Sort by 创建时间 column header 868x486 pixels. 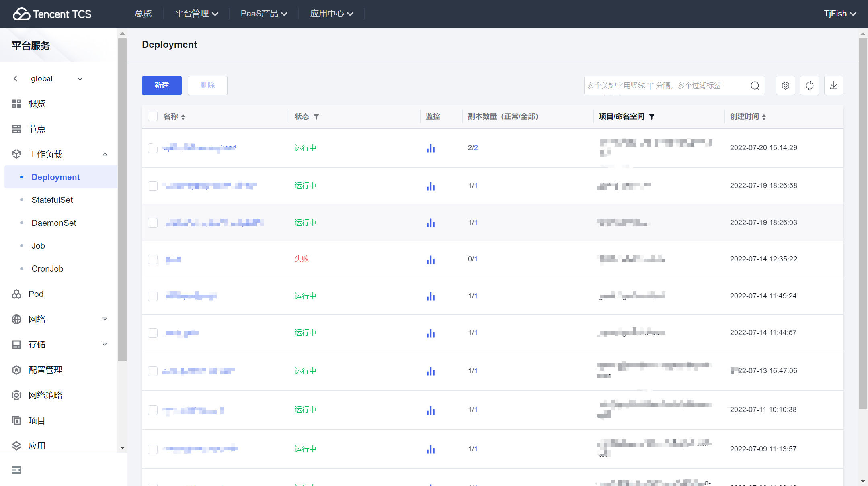(x=748, y=116)
